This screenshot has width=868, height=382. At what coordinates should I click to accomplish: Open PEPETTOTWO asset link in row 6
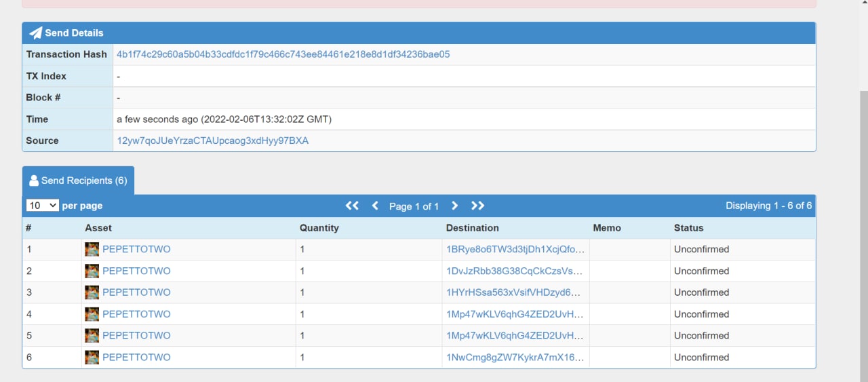point(136,357)
